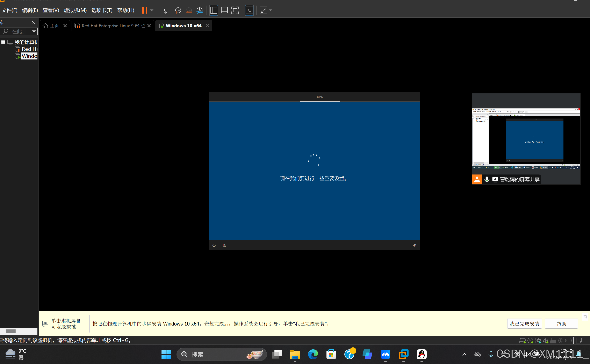Click the wireless signal device status icon
The width and height of the screenshot is (590, 364).
coord(568,341)
